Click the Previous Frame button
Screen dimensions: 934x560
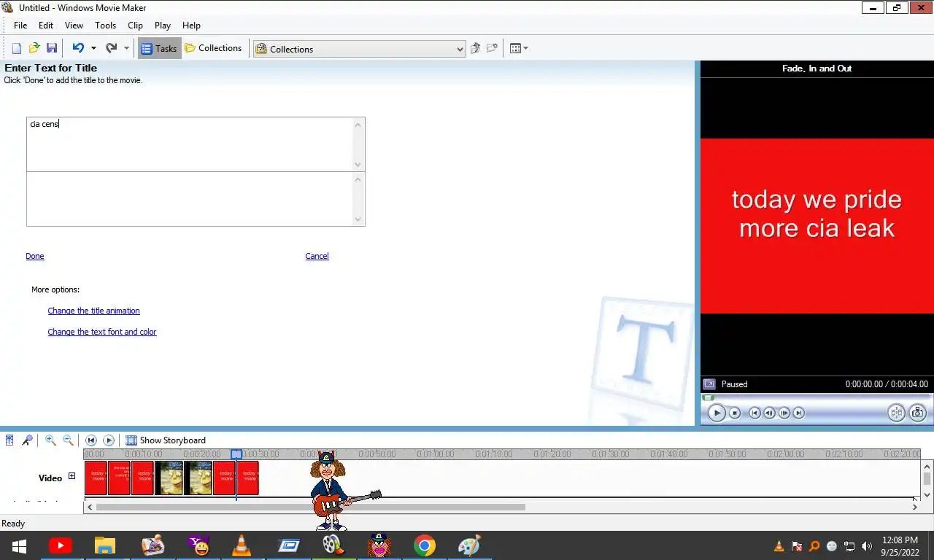(x=770, y=413)
